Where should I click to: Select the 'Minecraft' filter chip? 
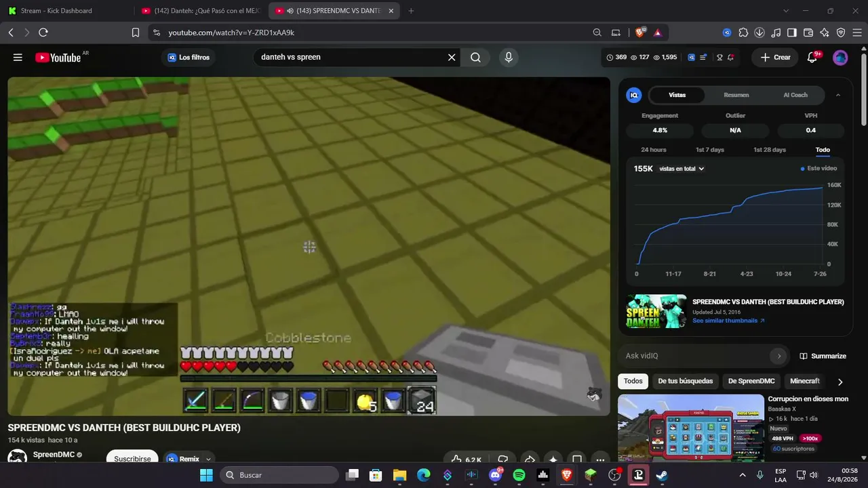[805, 382]
